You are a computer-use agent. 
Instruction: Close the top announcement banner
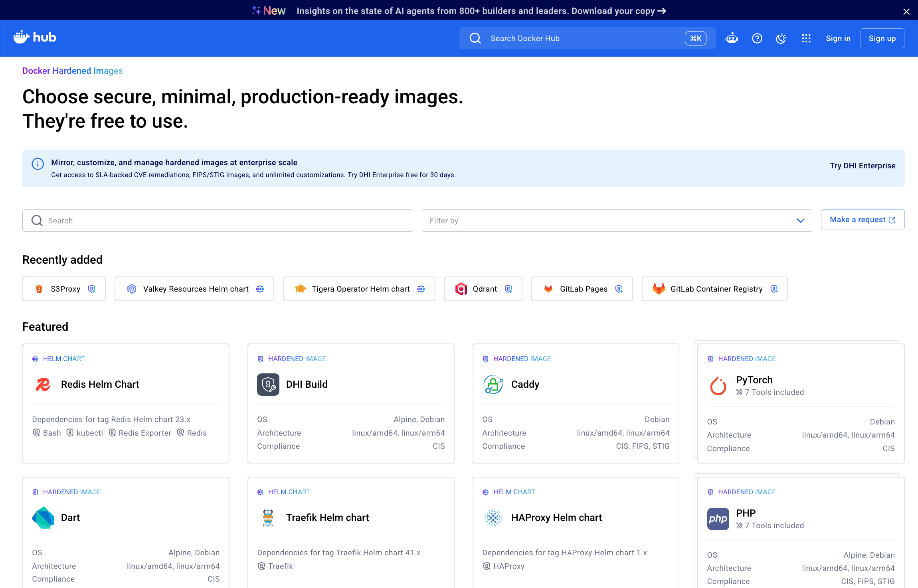[906, 12]
